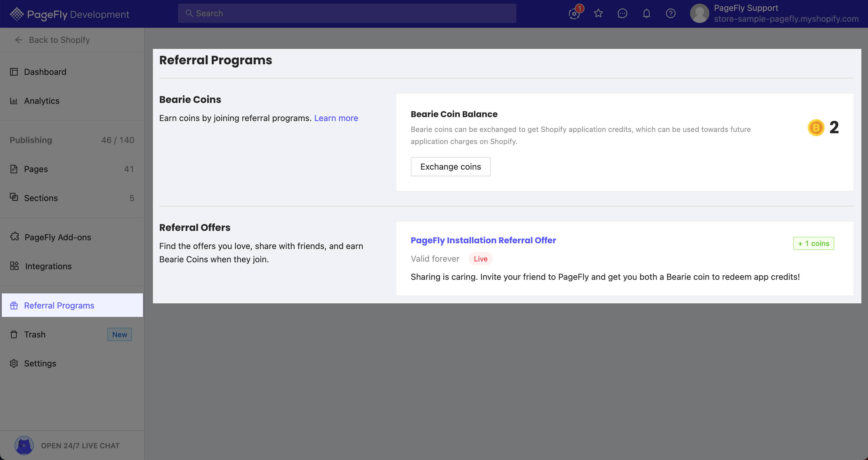Click the coin balance number 2
The height and width of the screenshot is (460, 868).
pos(834,127)
